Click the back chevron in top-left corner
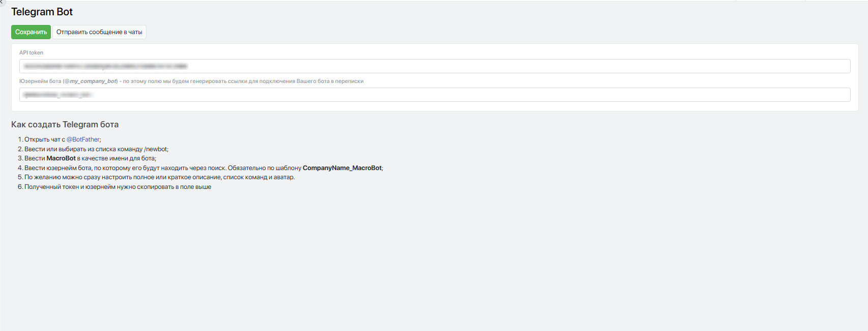Image resolution: width=868 pixels, height=331 pixels. 2,2
